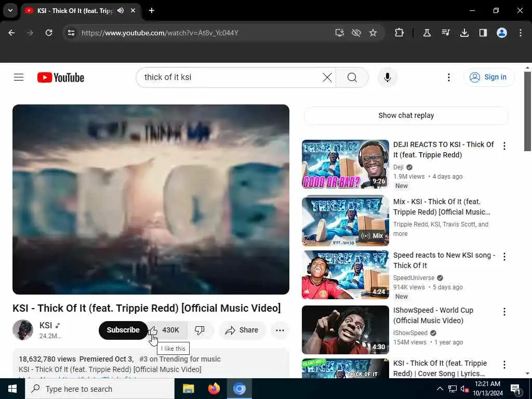This screenshot has height=399, width=532.
Task: Click the crossed-eye tracking protection icon
Action: [x=356, y=33]
